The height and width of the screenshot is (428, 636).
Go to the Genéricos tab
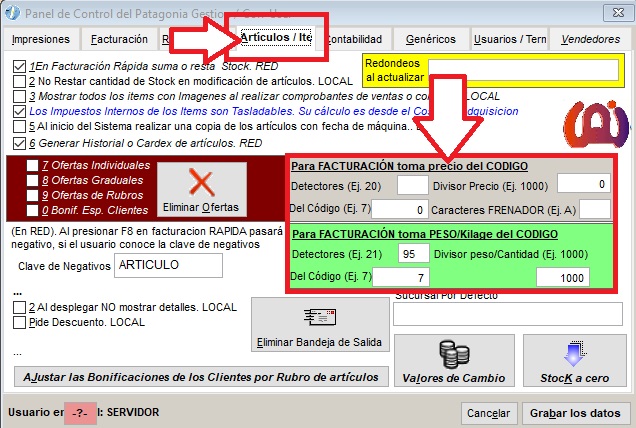tap(431, 39)
